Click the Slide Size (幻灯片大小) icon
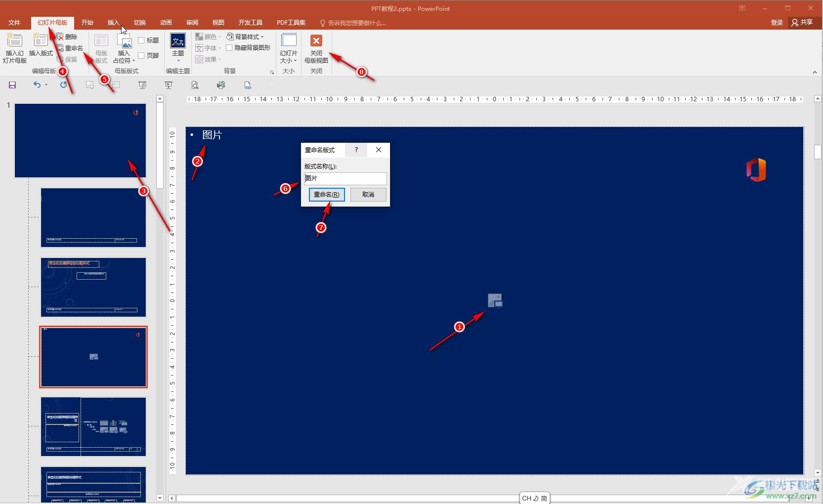This screenshot has width=823, height=504. point(289,41)
